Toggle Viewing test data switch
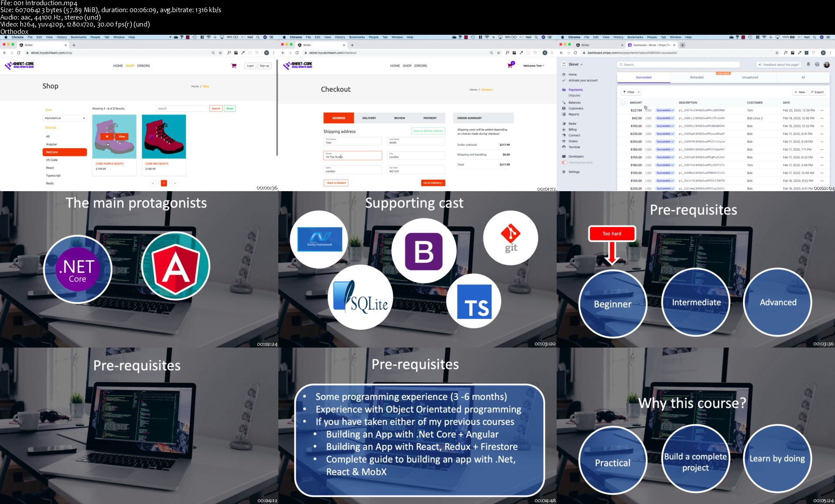This screenshot has width=835, height=504. pyautogui.click(x=564, y=162)
